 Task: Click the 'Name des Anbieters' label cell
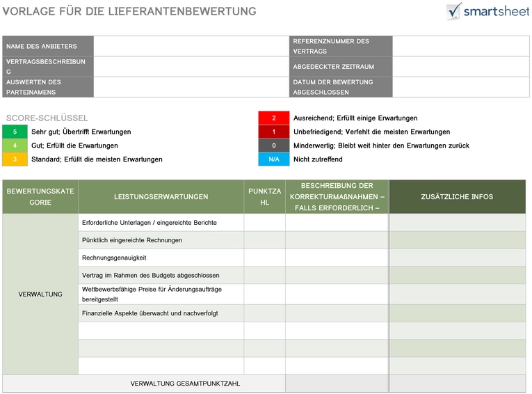pos(48,46)
